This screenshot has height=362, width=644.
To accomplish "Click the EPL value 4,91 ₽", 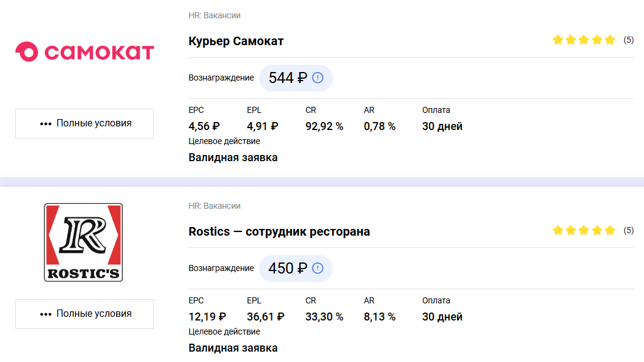I will tap(263, 126).
